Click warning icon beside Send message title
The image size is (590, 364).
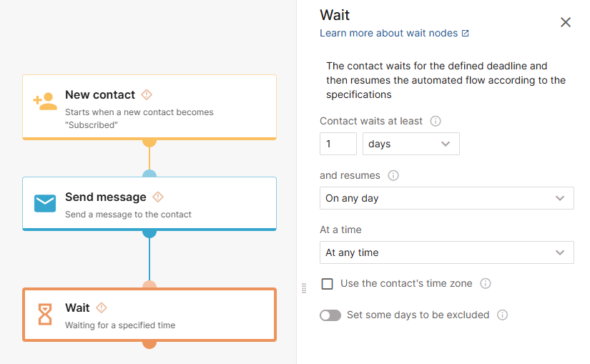[158, 197]
